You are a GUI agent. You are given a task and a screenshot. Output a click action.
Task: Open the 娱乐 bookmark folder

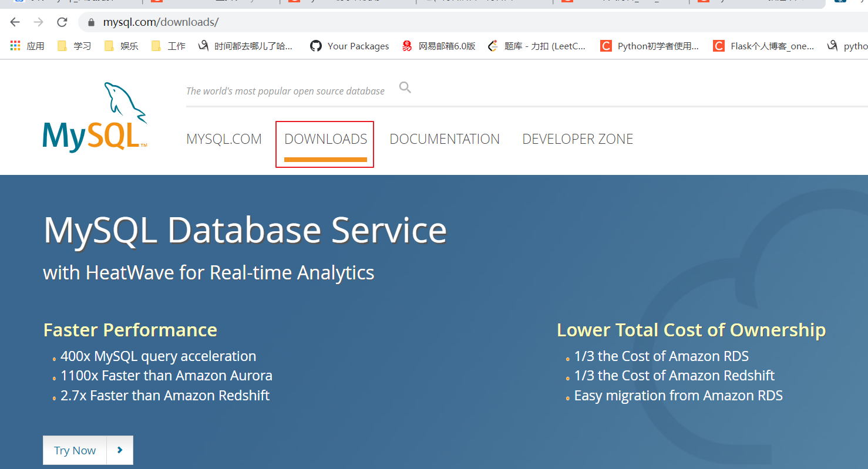pos(121,46)
